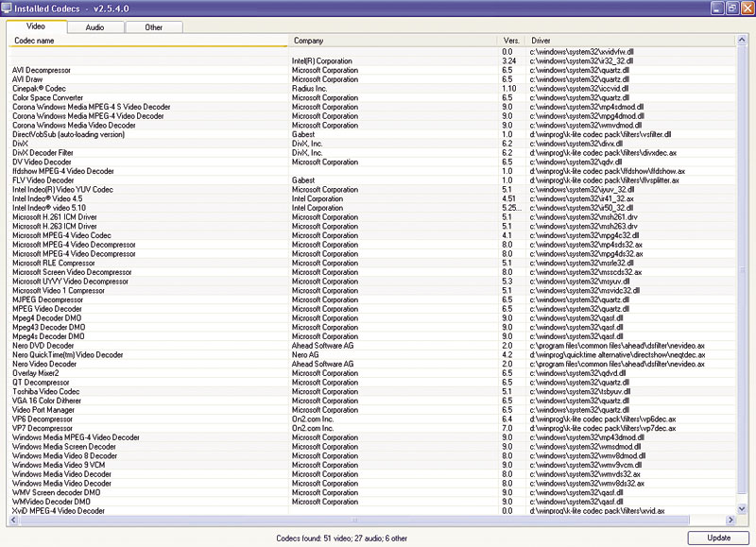Select the Video Port Manager row
The image size is (756, 547).
(x=372, y=409)
